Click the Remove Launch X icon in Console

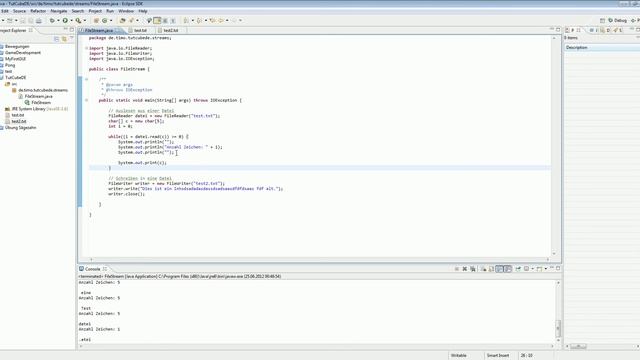point(464,269)
